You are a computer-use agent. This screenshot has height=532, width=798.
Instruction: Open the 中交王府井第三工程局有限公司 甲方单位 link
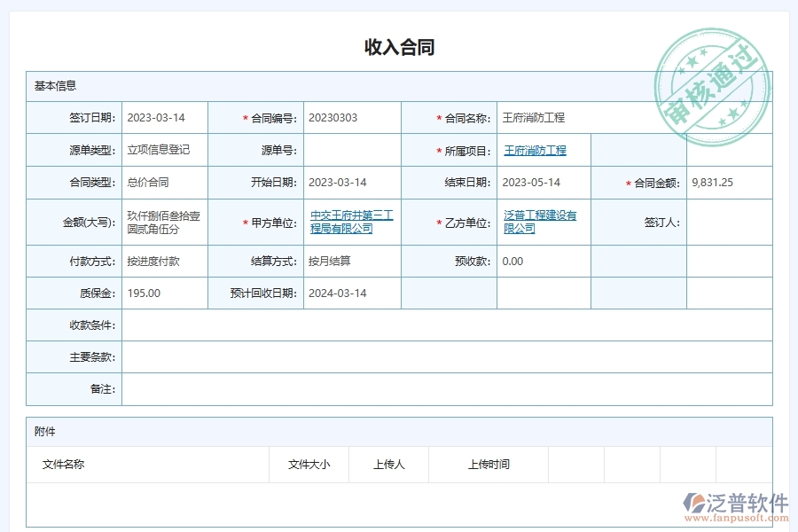tap(352, 221)
